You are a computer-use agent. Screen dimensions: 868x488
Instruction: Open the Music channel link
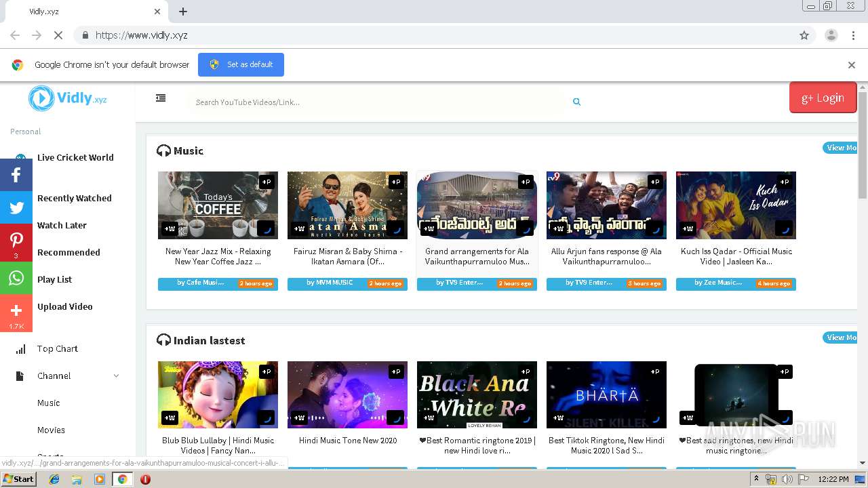49,403
